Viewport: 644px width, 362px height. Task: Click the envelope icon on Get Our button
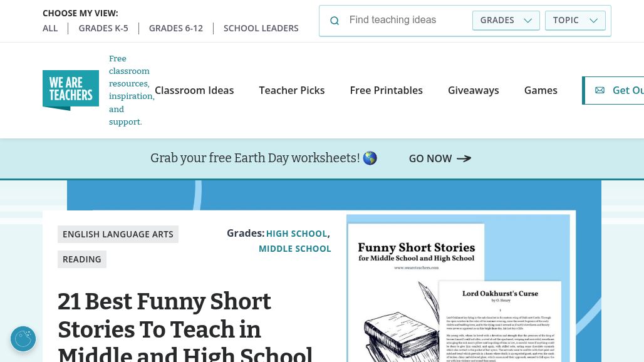tap(600, 90)
